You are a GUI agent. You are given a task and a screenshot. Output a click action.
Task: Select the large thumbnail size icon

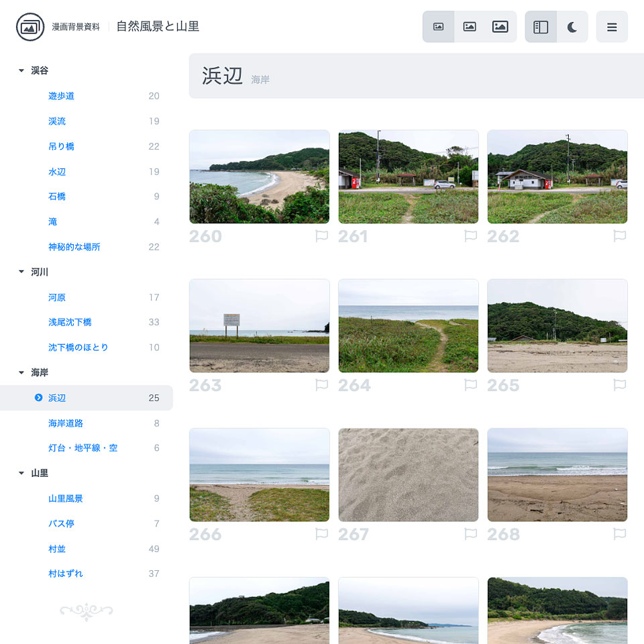coord(500,27)
